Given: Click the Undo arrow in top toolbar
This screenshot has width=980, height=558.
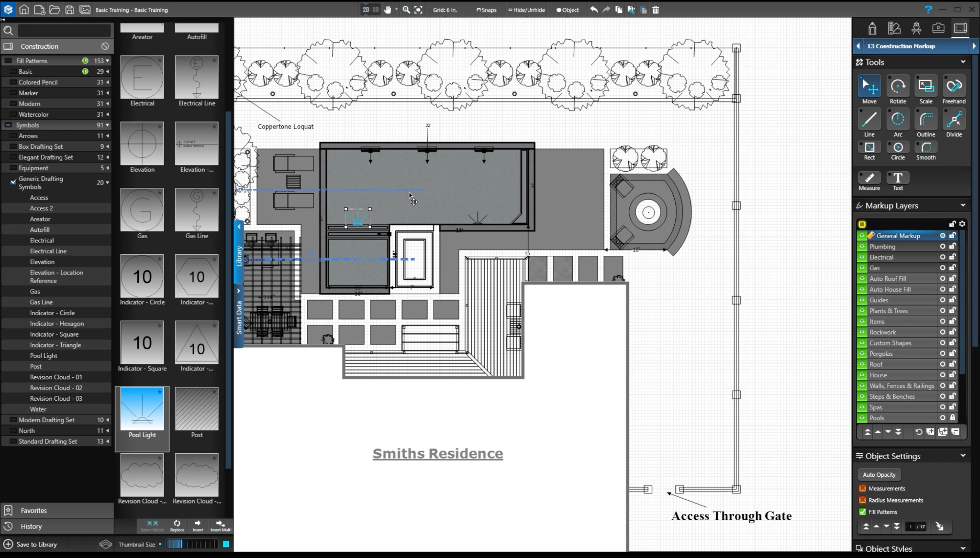Looking at the screenshot, I should coord(594,10).
